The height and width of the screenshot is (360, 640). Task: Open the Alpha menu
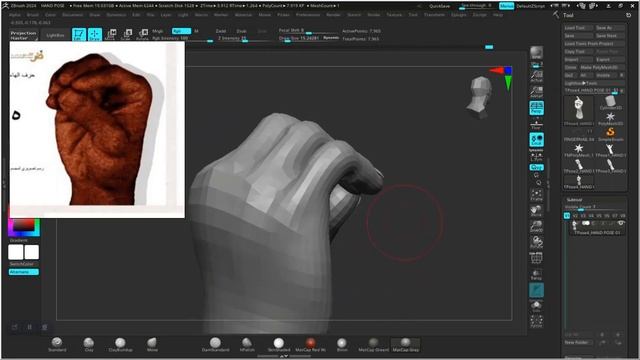(15, 15)
